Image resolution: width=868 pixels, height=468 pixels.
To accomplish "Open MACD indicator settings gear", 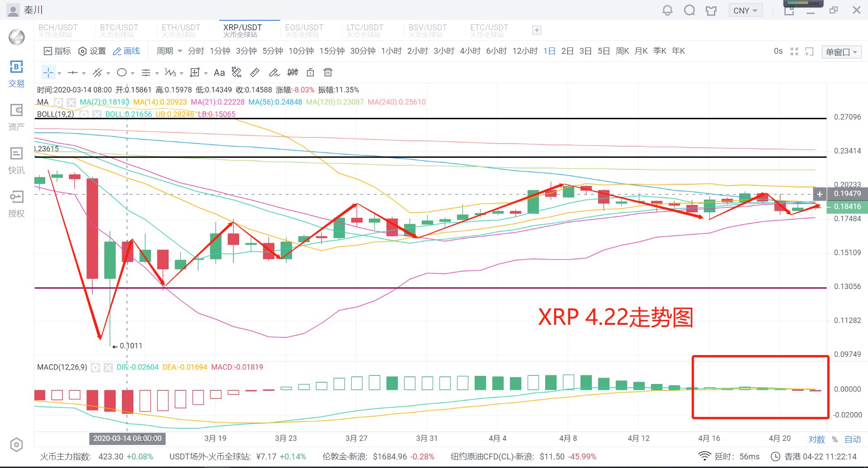I will coord(95,368).
